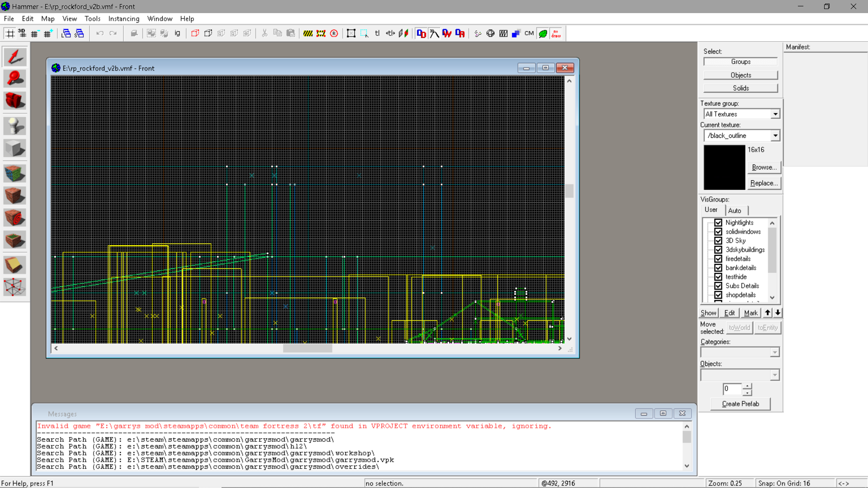Pick the Camera tool
This screenshot has width=868, height=488.
click(x=15, y=101)
